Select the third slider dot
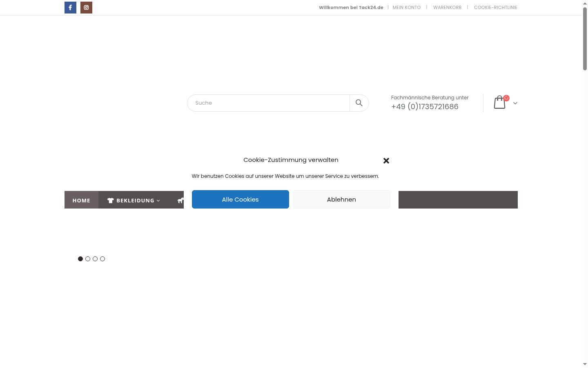The height and width of the screenshot is (368, 588). pos(95,259)
